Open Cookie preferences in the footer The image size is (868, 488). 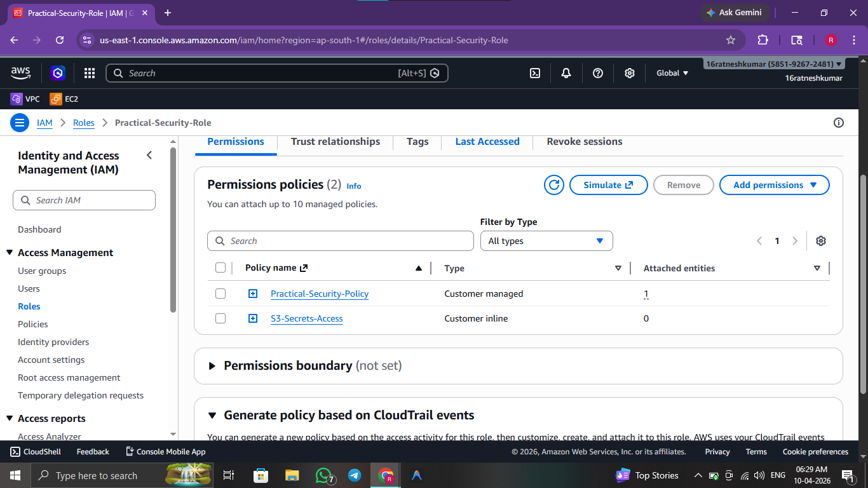pos(815,452)
